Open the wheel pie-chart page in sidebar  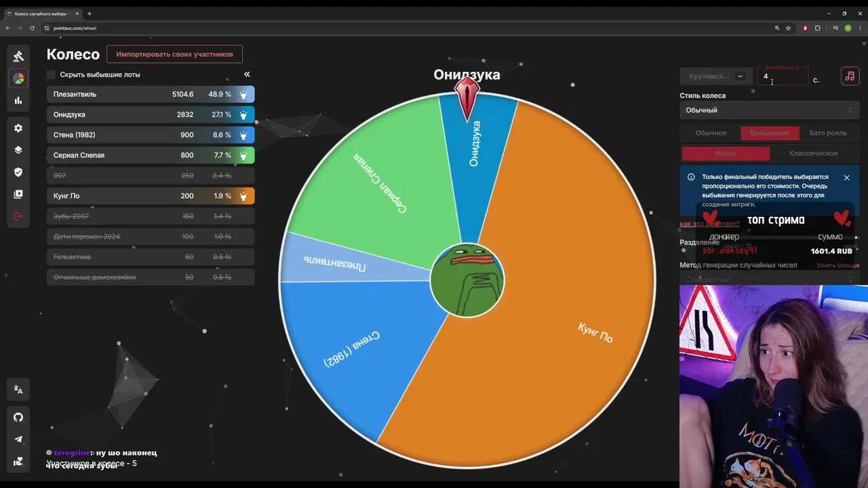[18, 79]
